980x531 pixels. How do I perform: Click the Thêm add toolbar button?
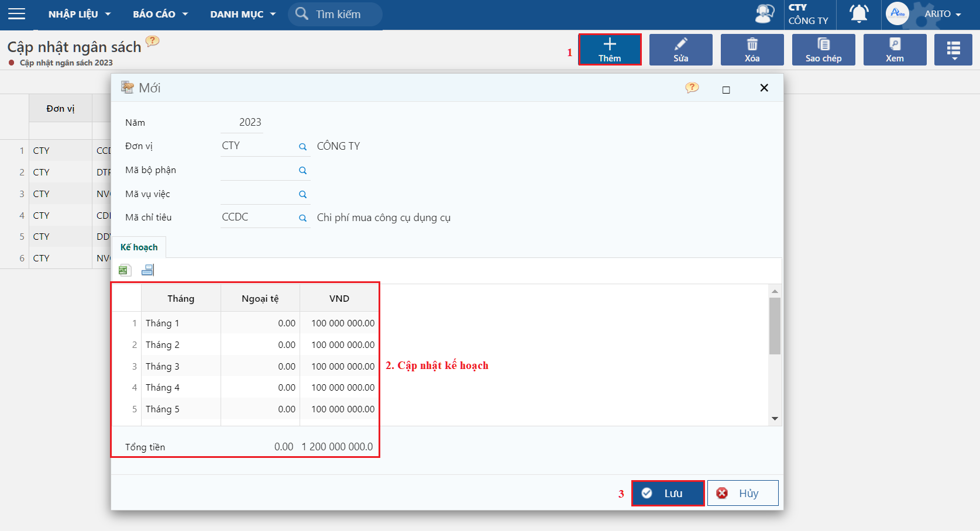[x=610, y=50]
